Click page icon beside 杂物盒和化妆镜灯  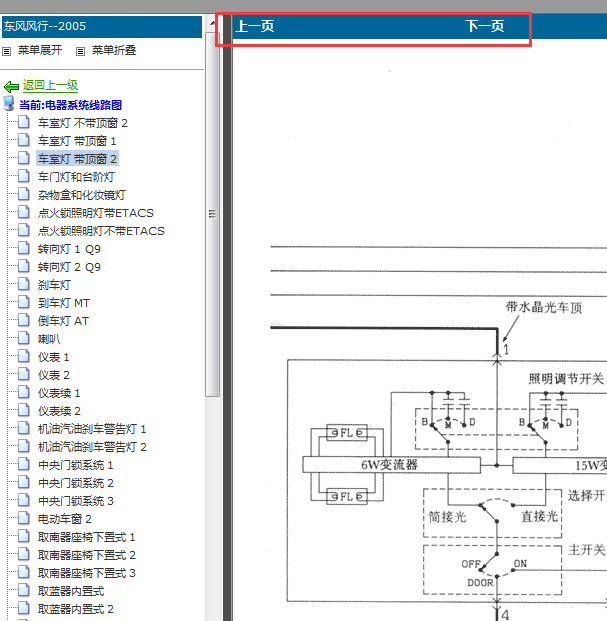[24, 194]
